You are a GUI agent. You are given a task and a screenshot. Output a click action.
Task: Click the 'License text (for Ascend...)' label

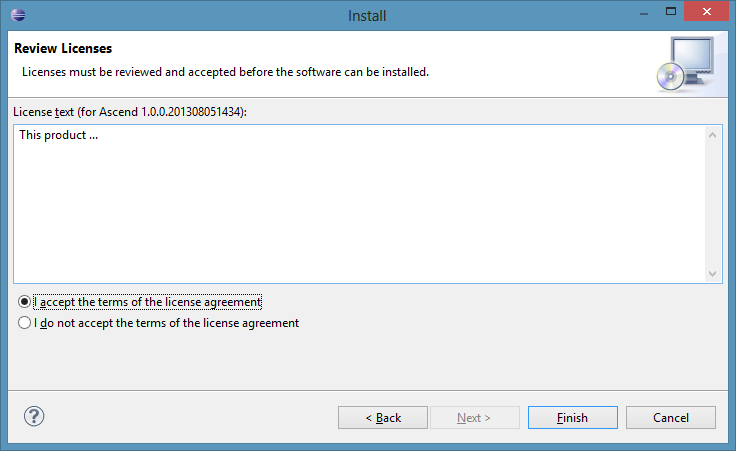(x=130, y=111)
